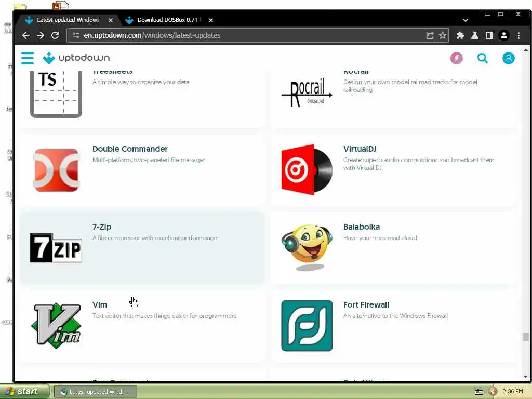
Task: Click the scrollbar down arrow
Action: click(x=525, y=377)
